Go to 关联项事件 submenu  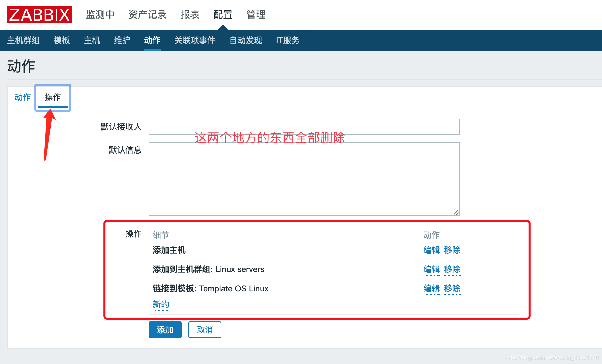coord(195,40)
